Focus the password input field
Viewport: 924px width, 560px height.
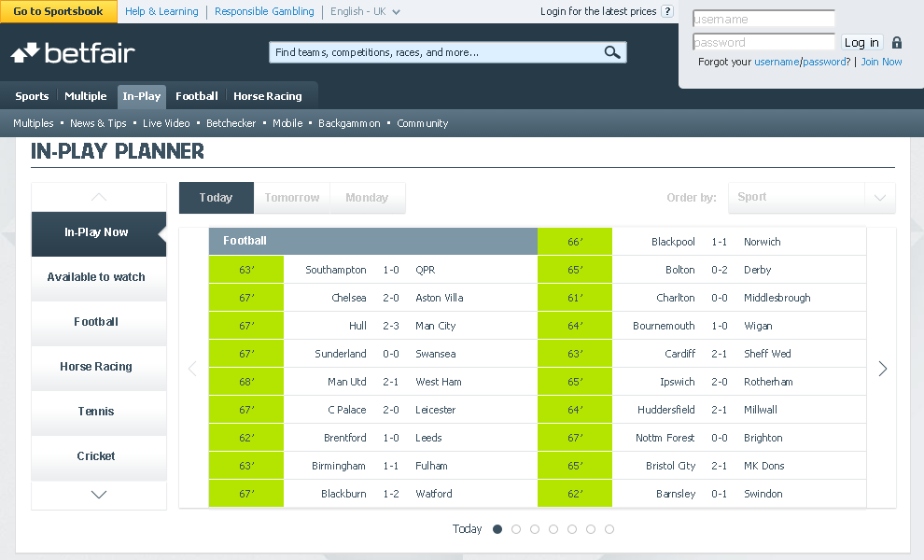763,42
